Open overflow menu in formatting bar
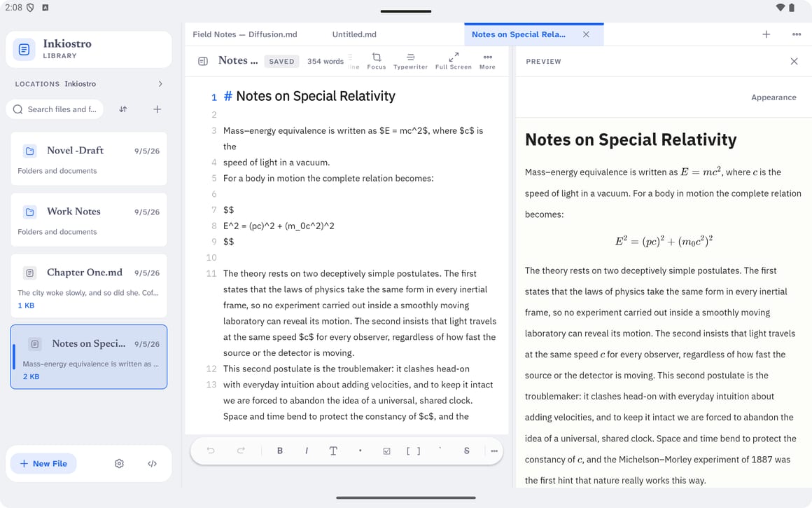Viewport: 812px width, 508px height. click(494, 451)
